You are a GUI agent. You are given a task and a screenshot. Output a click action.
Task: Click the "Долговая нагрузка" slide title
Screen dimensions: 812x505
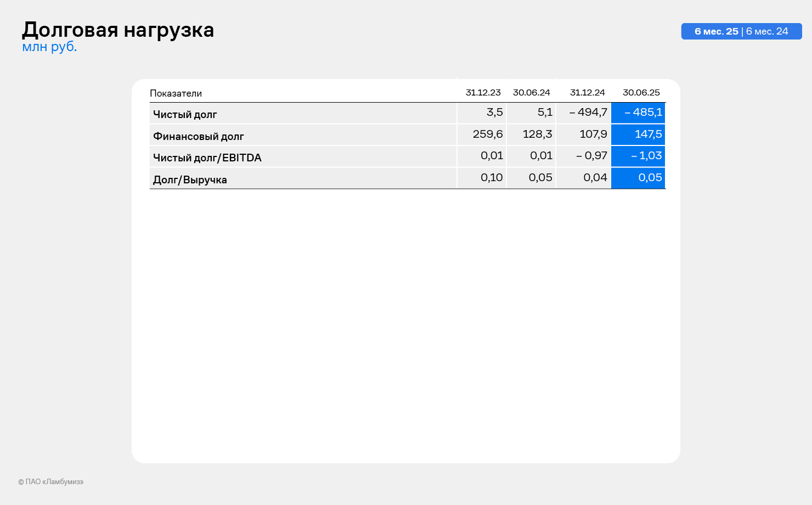(118, 30)
